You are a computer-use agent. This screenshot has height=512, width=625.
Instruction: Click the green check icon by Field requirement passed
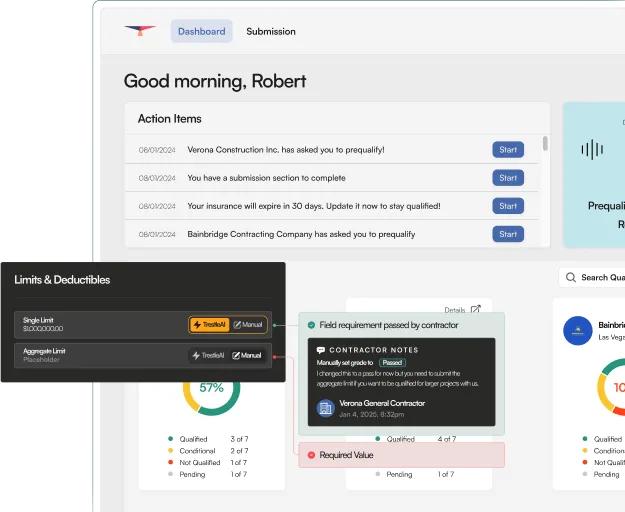point(311,325)
